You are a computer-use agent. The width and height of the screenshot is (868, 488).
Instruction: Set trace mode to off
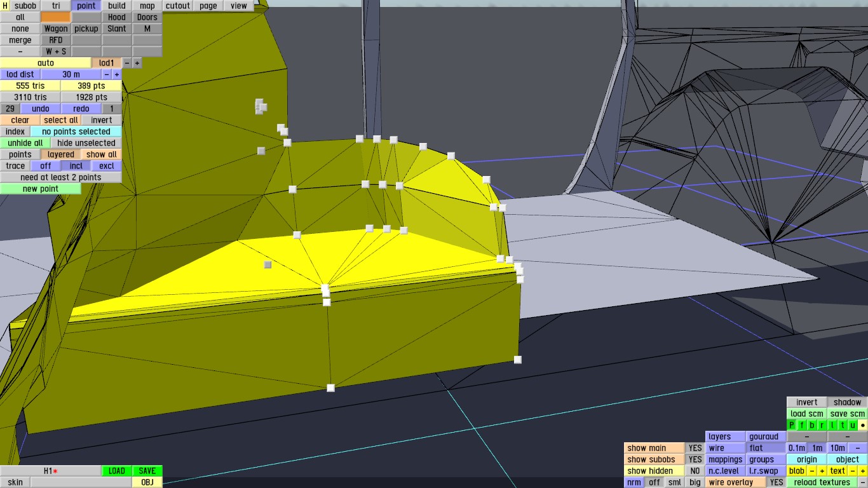click(46, 166)
